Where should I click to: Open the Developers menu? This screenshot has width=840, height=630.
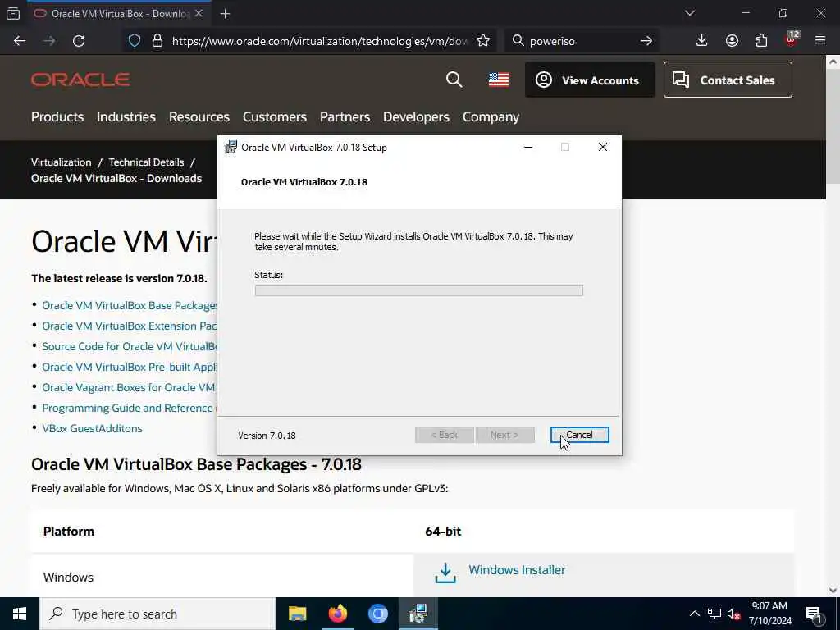416,116
